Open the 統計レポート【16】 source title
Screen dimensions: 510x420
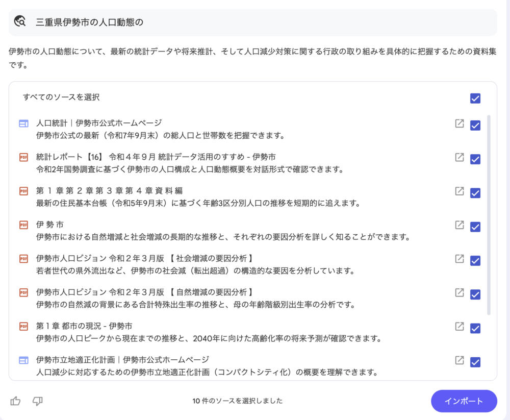[156, 157]
